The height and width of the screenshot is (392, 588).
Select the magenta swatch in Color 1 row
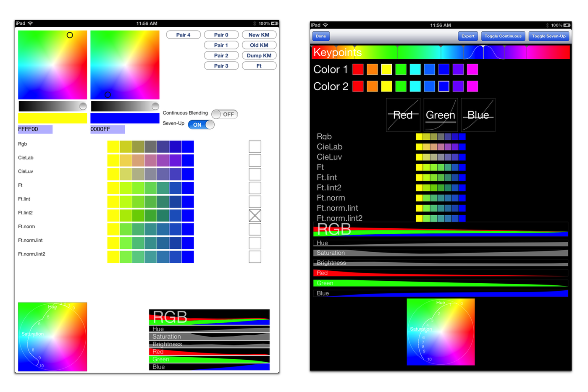click(x=473, y=69)
